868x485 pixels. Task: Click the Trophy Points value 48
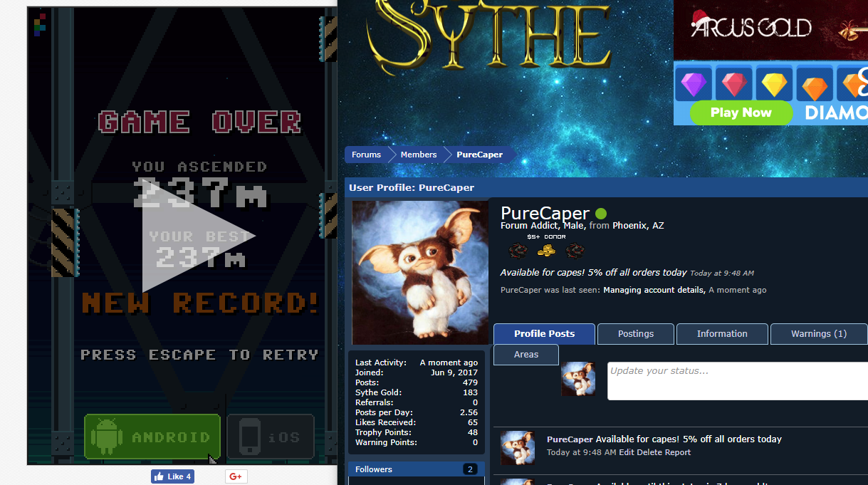point(473,432)
